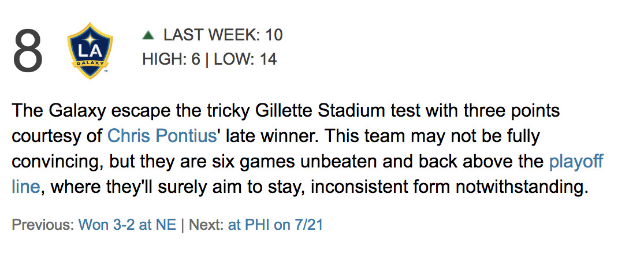
Task: Click the green upward trend arrow
Action: pyautogui.click(x=148, y=36)
